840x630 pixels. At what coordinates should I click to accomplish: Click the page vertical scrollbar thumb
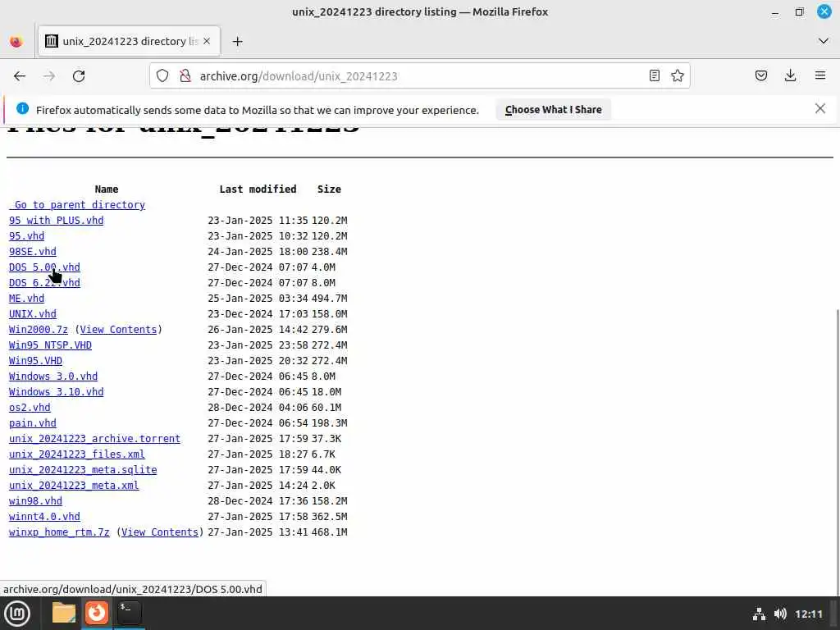pyautogui.click(x=837, y=452)
